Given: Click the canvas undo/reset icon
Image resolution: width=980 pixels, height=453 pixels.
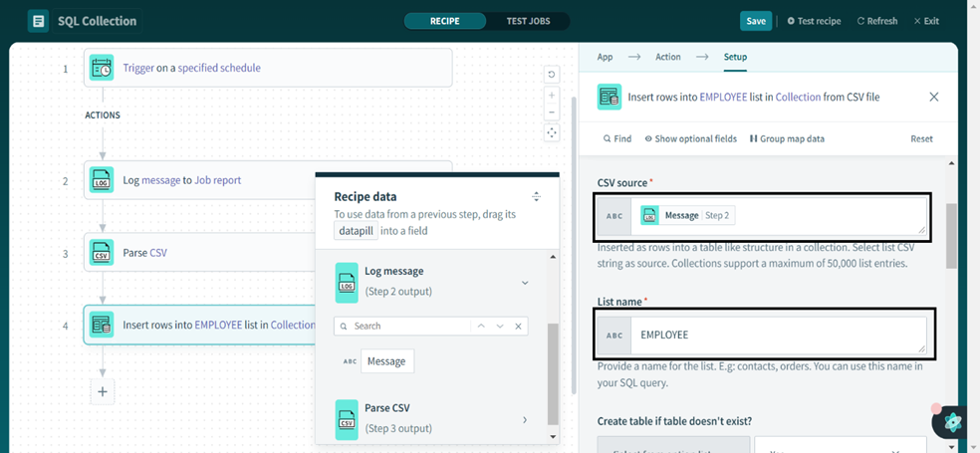Looking at the screenshot, I should point(552,75).
